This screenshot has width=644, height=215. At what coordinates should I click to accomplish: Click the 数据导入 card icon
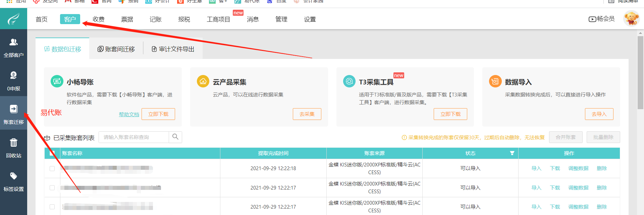tap(495, 81)
